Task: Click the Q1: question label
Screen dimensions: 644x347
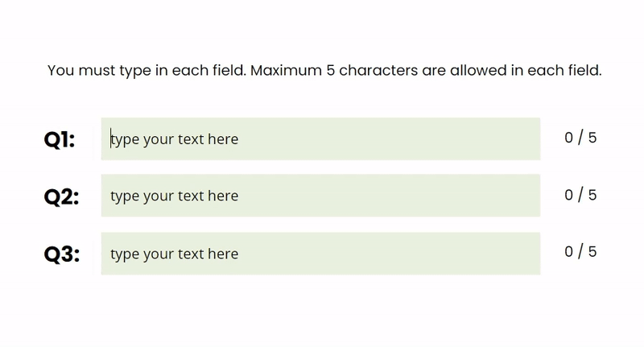Action: (60, 140)
